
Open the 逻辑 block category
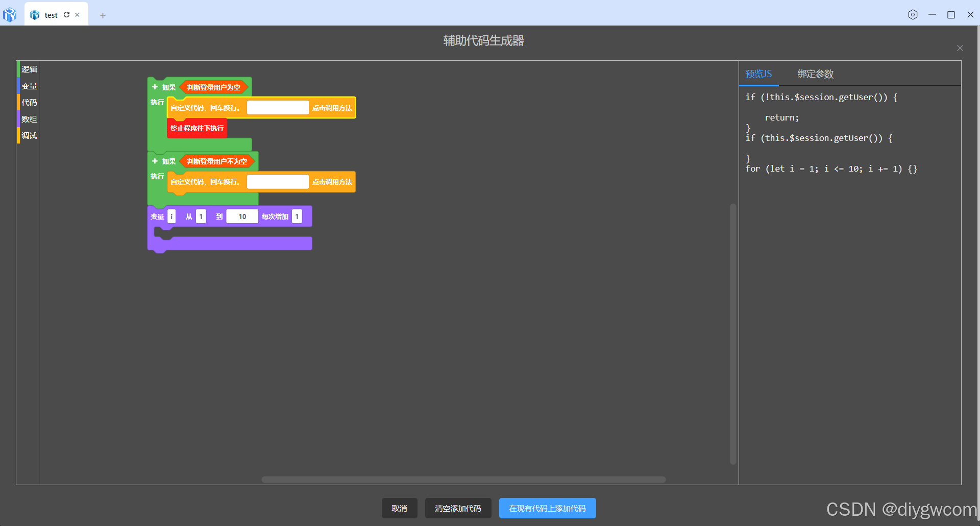(x=29, y=69)
